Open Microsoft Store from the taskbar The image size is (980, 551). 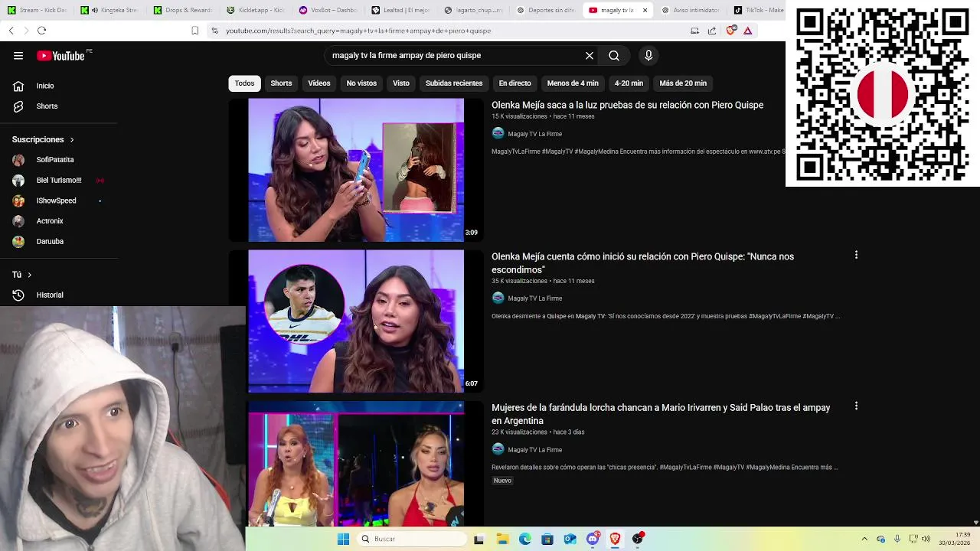(x=547, y=539)
